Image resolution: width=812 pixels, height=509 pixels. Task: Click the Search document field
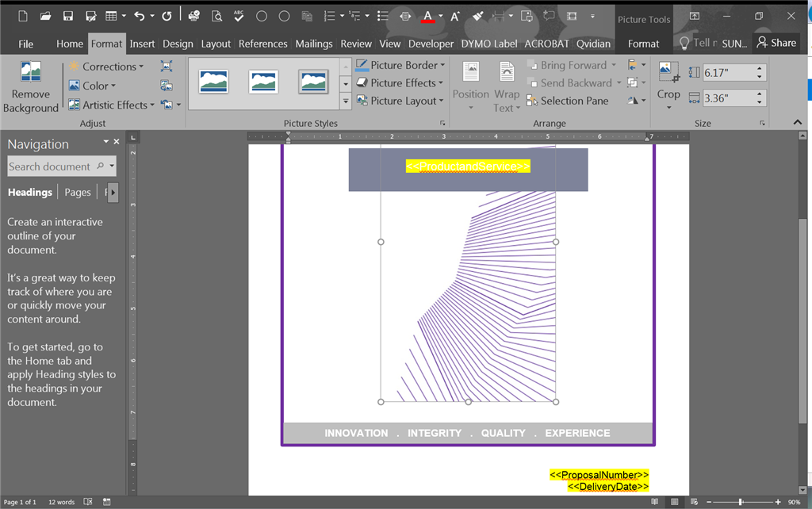(62, 166)
